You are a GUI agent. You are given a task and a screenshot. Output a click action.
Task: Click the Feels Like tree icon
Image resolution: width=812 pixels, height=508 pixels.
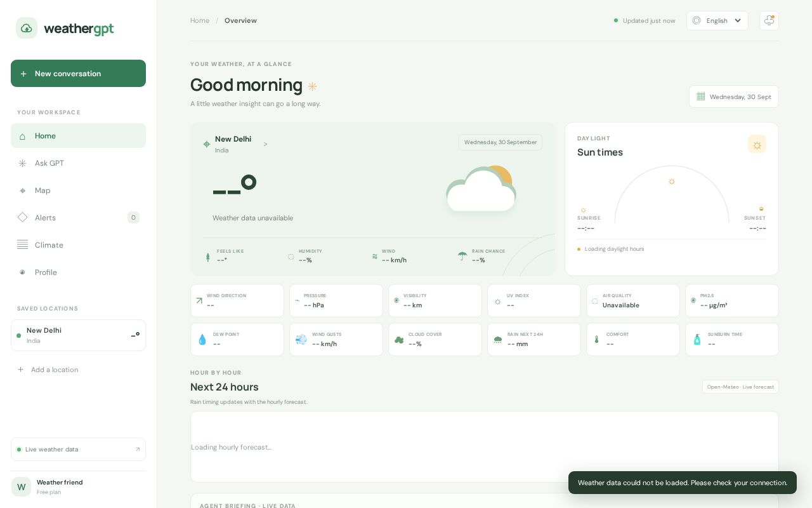pos(207,257)
